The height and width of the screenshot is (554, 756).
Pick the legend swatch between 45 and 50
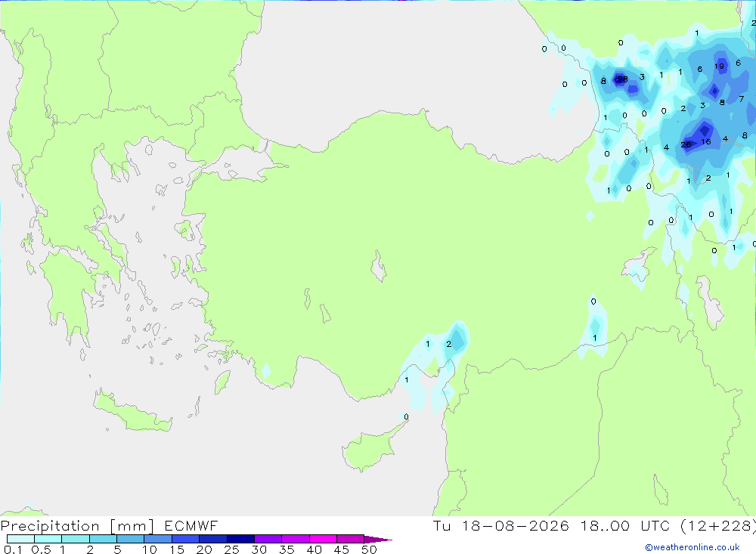[x=351, y=539]
